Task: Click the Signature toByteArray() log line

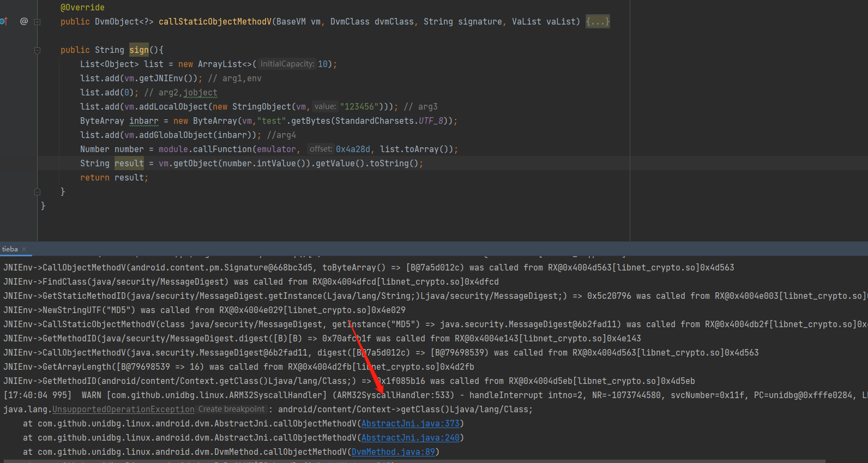Action: click(369, 268)
